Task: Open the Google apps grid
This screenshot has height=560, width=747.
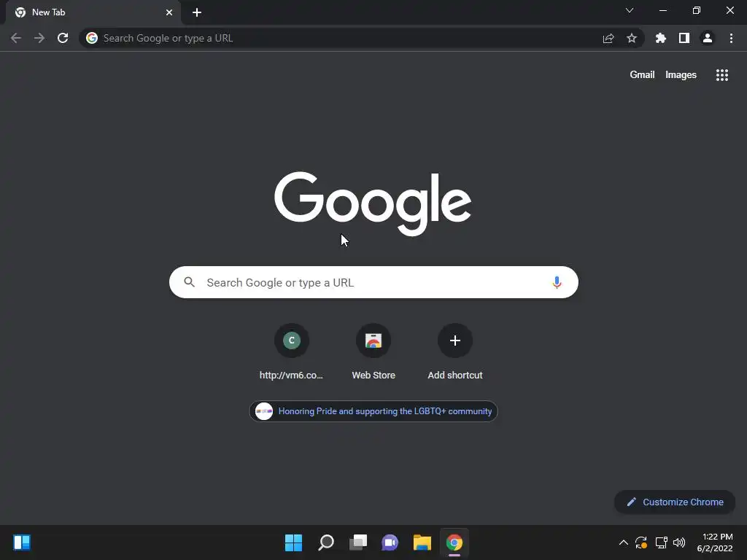Action: (722, 75)
